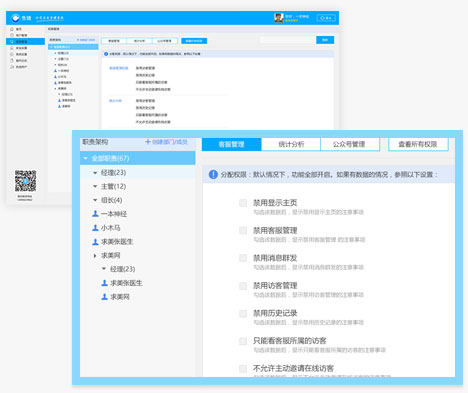Screen dimensions: 468x393
Task: Expand the 主管(12) group arrow
Action: click(x=95, y=186)
